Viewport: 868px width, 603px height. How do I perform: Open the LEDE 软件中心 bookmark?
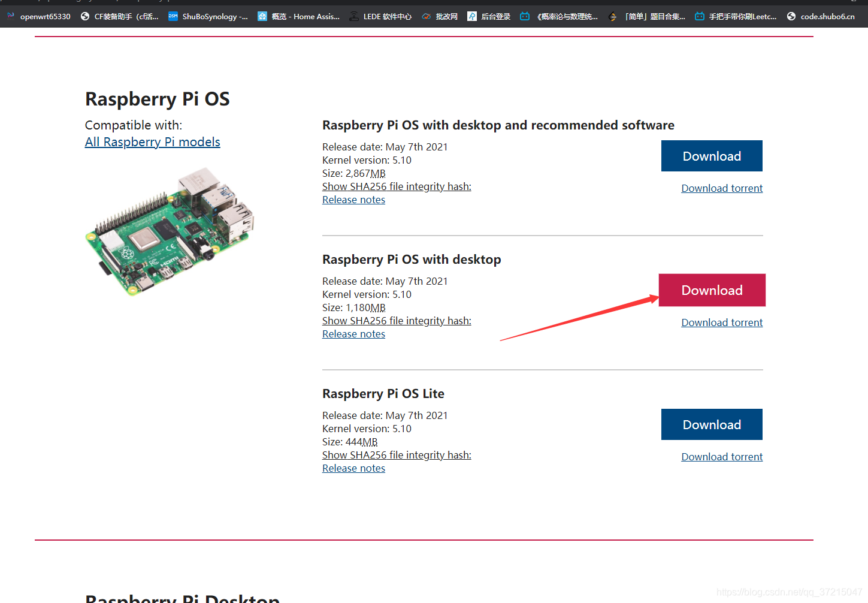[380, 16]
